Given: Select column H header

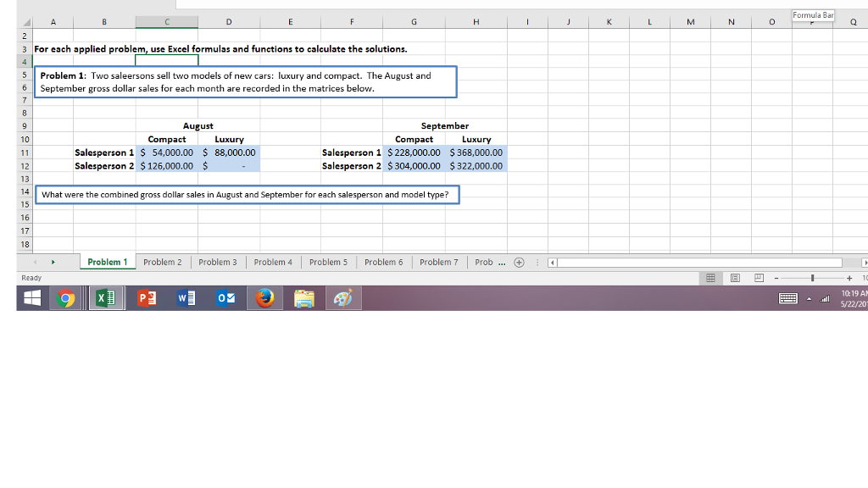Looking at the screenshot, I should pyautogui.click(x=476, y=22).
